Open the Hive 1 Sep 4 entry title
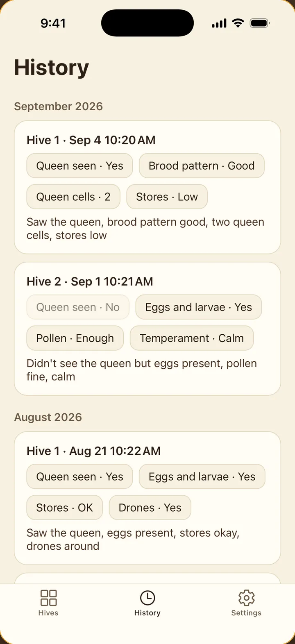The height and width of the screenshot is (644, 295). pos(91,140)
